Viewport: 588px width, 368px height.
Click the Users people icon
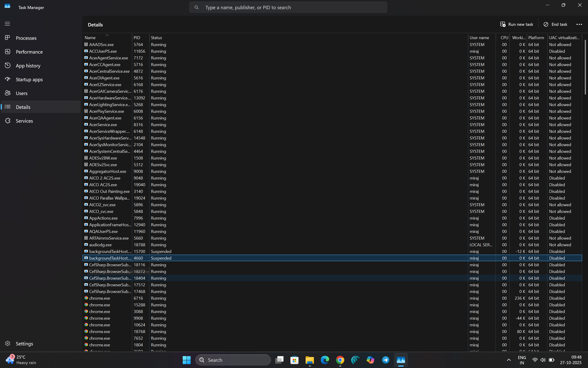(8, 93)
